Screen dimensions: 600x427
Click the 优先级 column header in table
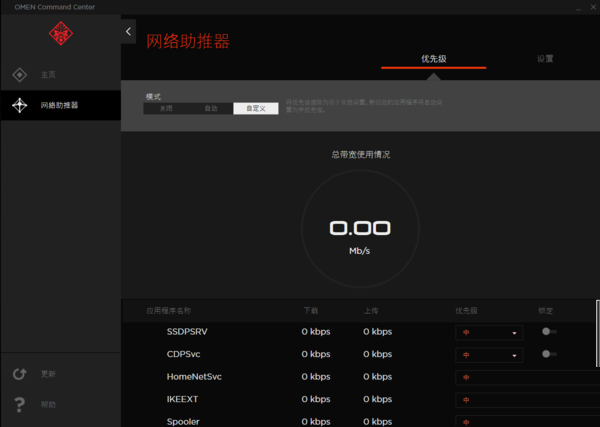click(x=466, y=311)
